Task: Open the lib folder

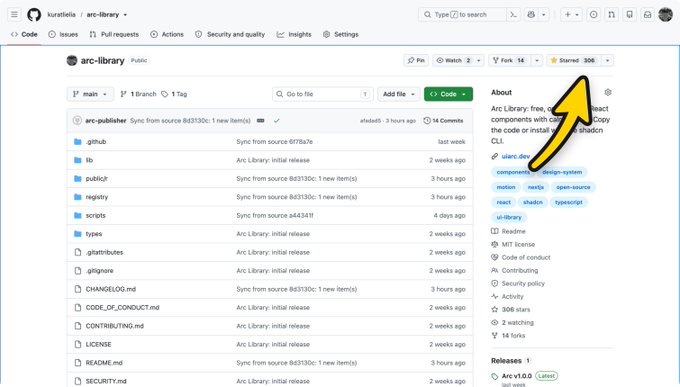Action: (x=89, y=160)
